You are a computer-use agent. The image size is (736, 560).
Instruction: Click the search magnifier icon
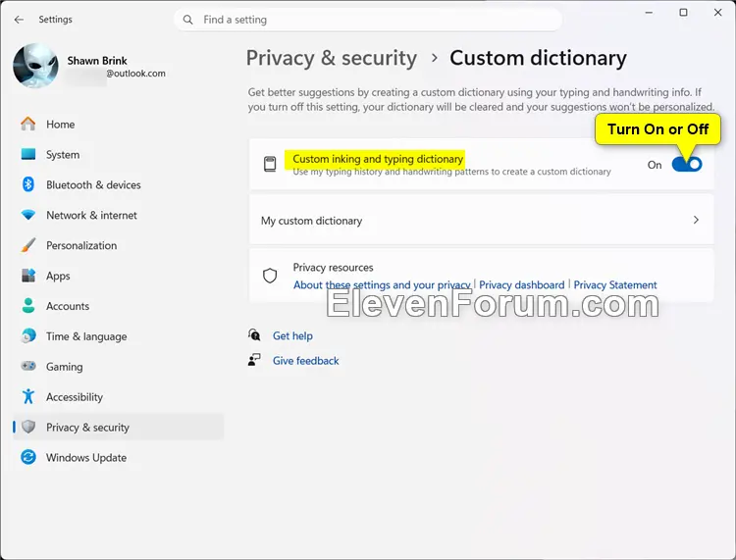(187, 20)
